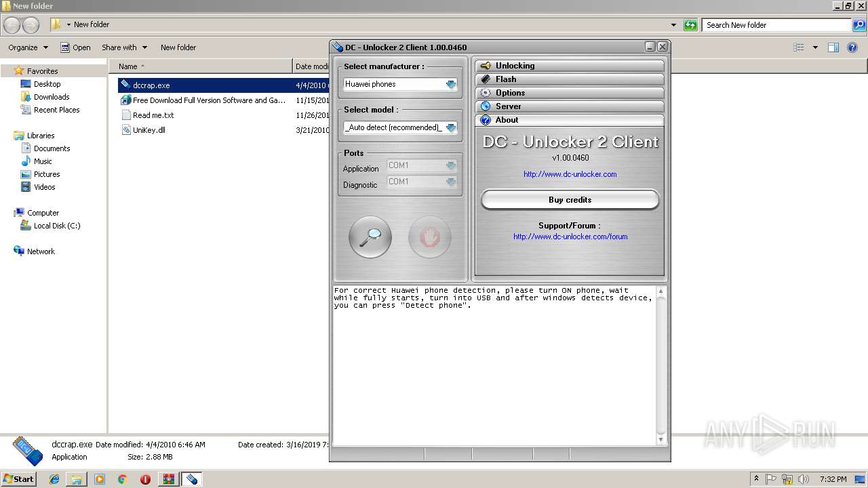Viewport: 868px width, 488px height.
Task: Sort files by the Name column
Action: 201,66
